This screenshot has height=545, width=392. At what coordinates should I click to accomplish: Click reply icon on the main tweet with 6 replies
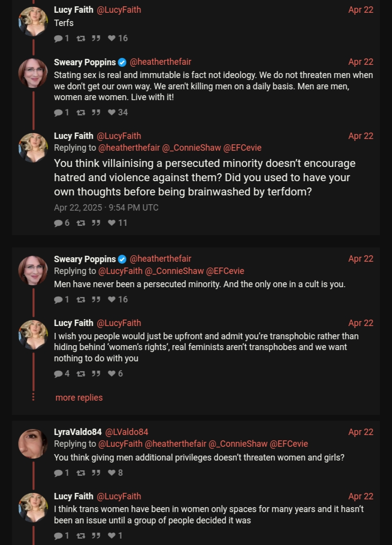click(x=58, y=223)
